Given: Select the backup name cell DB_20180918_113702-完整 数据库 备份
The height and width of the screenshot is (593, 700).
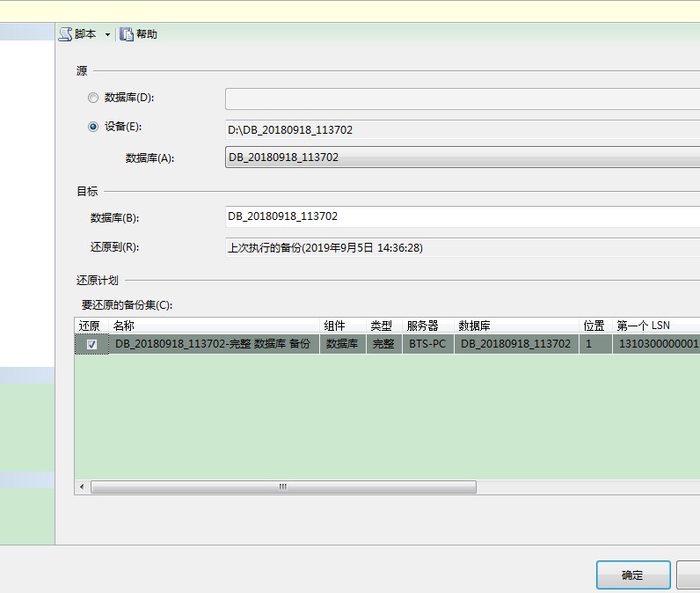Looking at the screenshot, I should 215,344.
